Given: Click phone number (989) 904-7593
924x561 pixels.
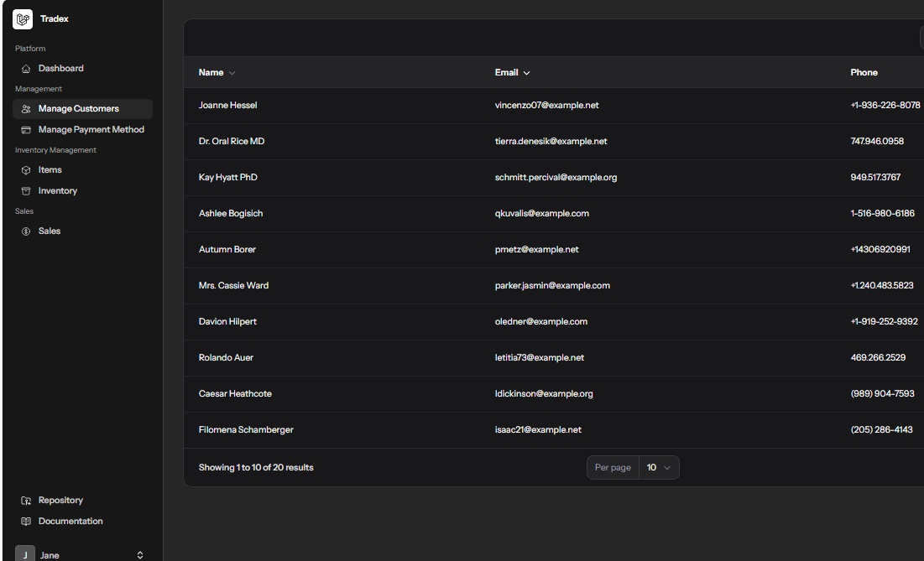Looking at the screenshot, I should tap(882, 393).
